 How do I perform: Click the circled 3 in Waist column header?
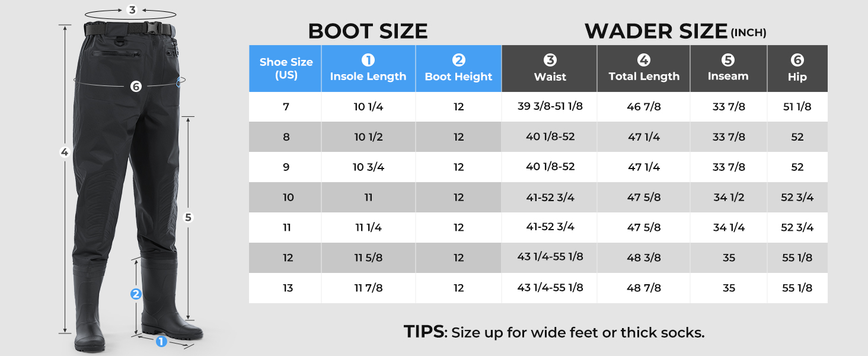pyautogui.click(x=550, y=61)
